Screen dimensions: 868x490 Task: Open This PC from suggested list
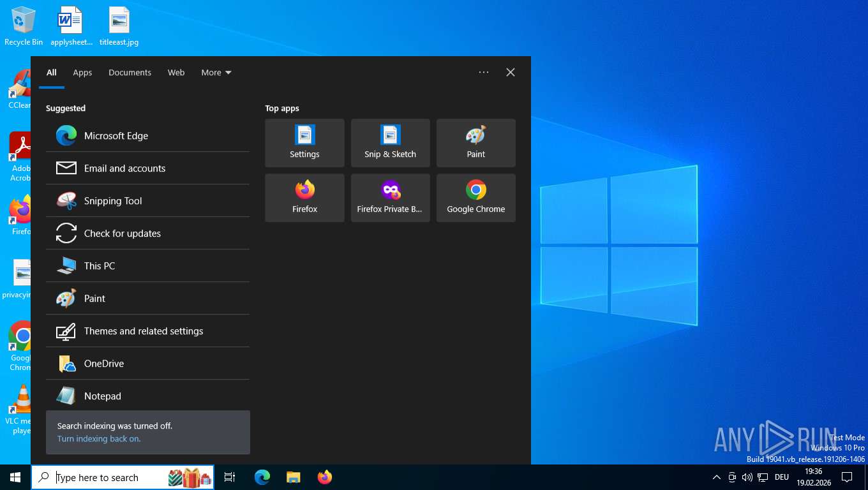pyautogui.click(x=147, y=266)
